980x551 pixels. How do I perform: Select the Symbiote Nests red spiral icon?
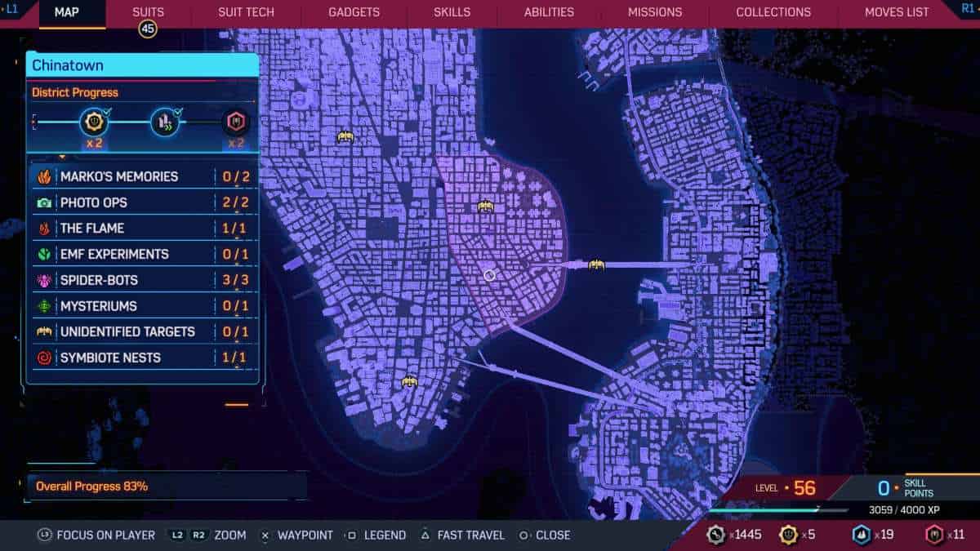point(44,358)
